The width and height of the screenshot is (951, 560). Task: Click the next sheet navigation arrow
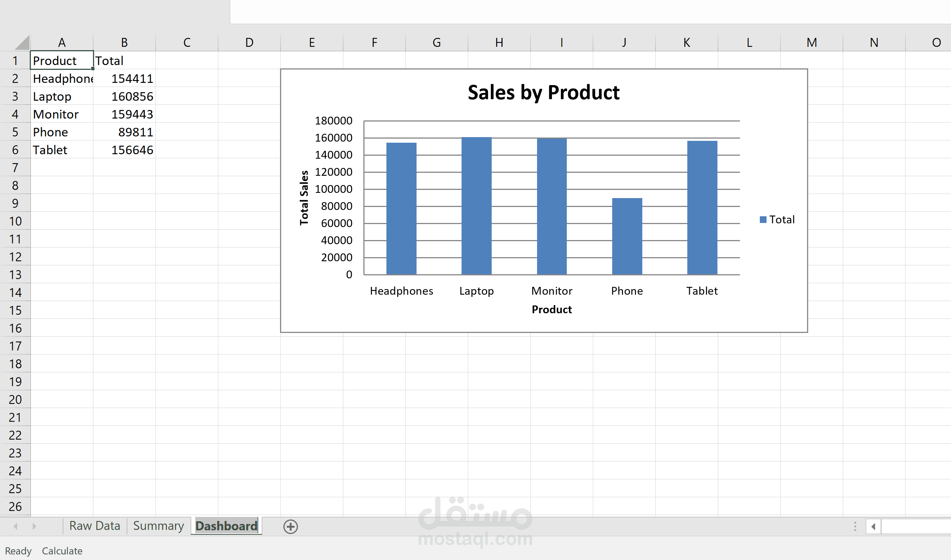pyautogui.click(x=34, y=526)
